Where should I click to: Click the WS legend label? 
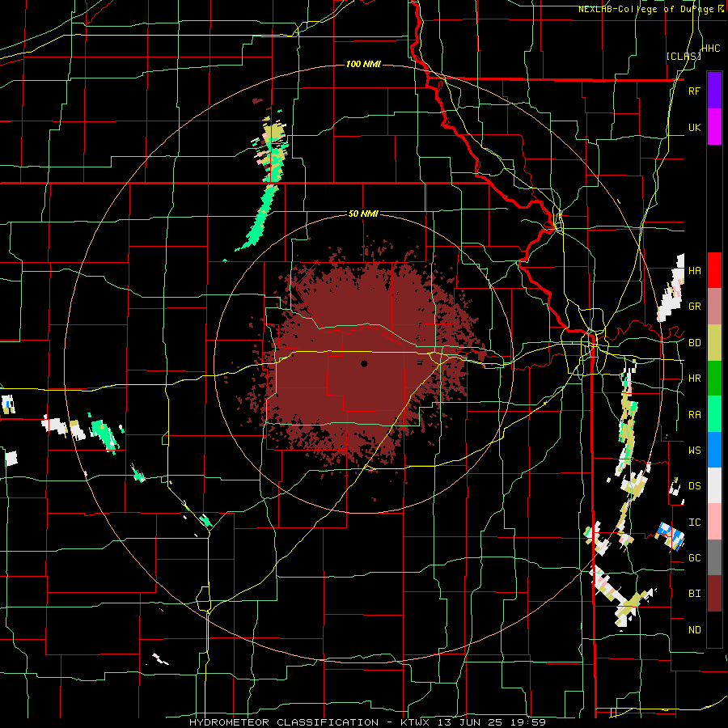tap(695, 451)
